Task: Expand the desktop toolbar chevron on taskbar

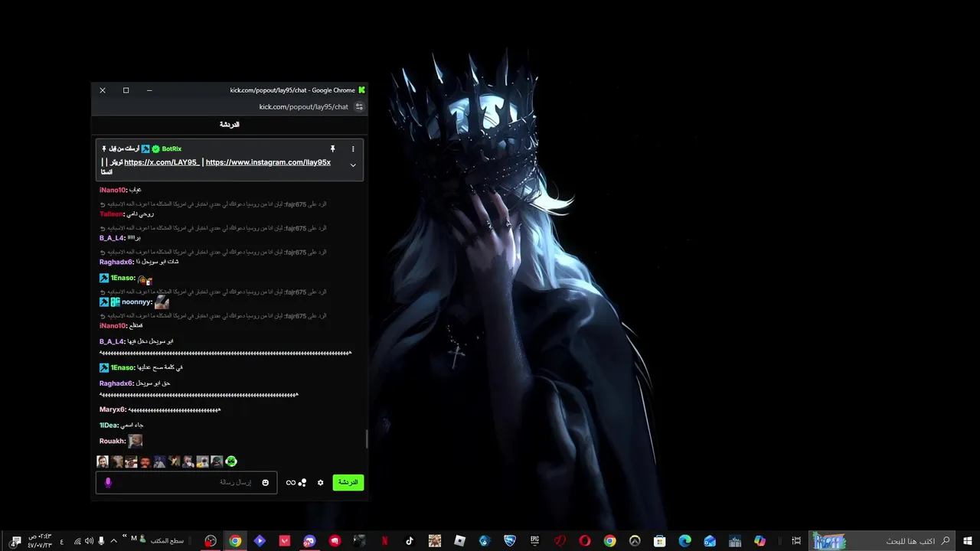Action: pos(125,536)
